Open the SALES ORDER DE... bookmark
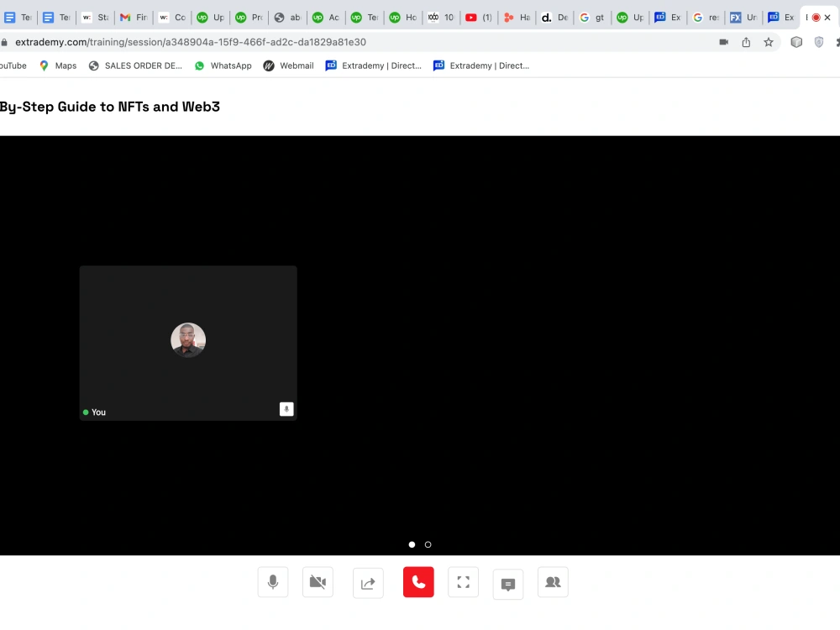 coord(135,66)
